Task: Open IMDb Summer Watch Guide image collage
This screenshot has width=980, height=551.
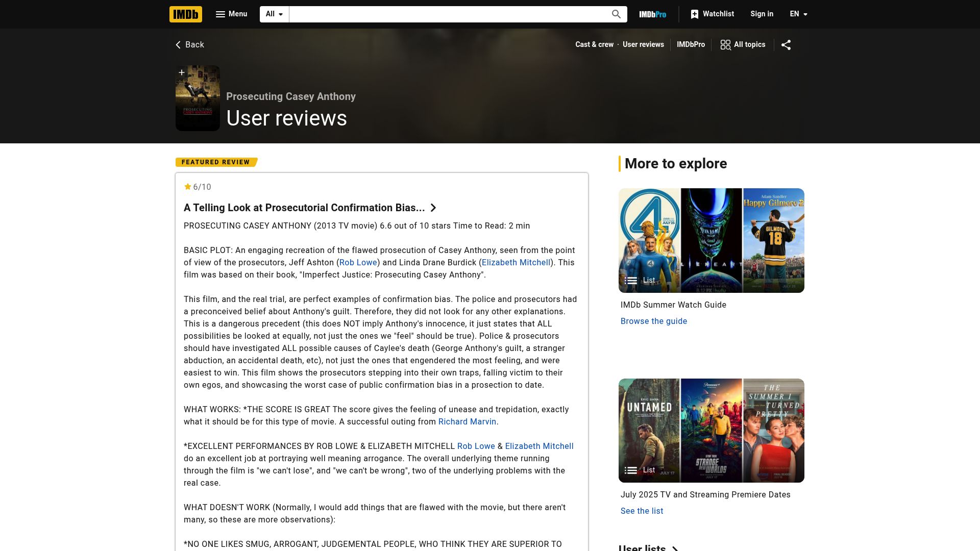Action: (712, 240)
